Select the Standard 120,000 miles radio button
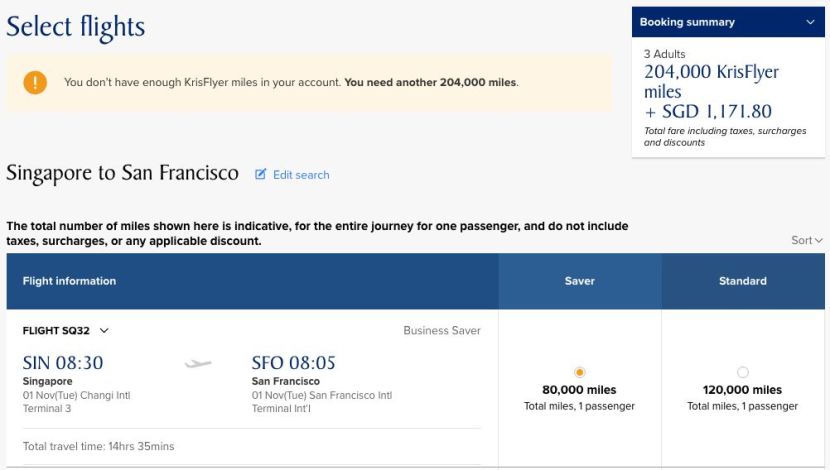 [742, 372]
